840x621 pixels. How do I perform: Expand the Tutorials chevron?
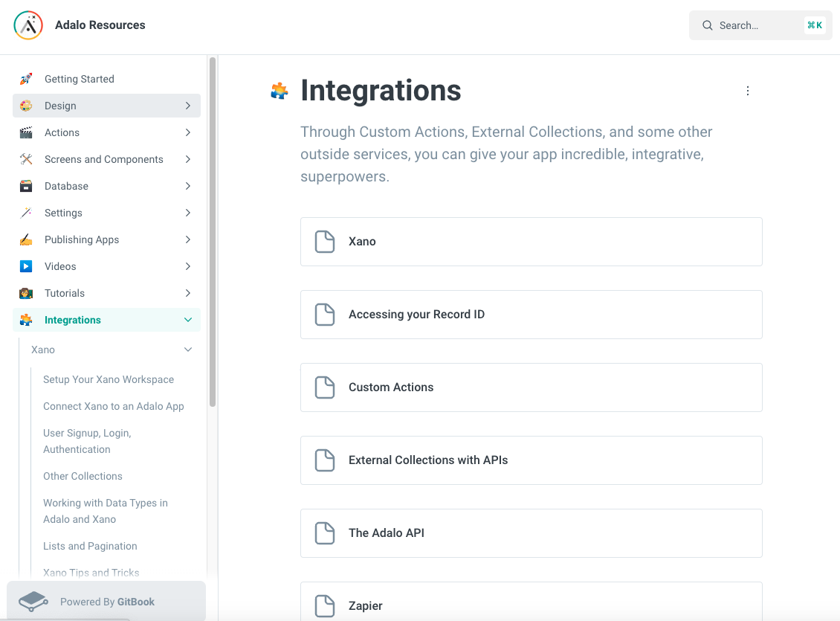point(188,293)
